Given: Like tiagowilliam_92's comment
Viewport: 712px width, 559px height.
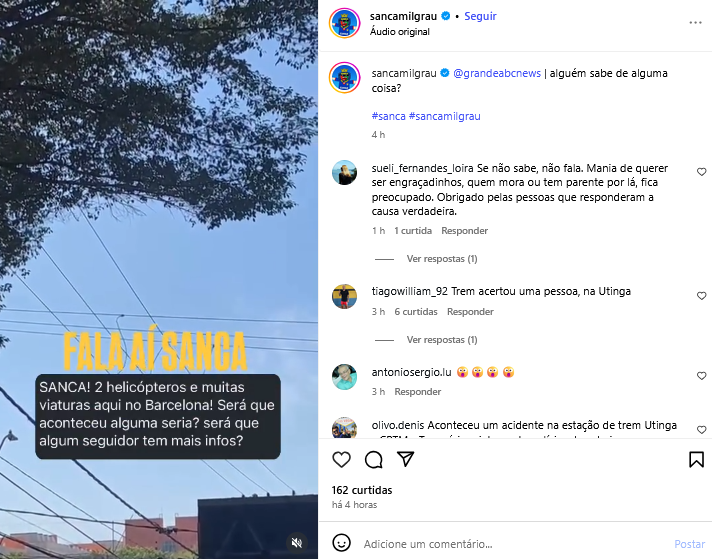Looking at the screenshot, I should pyautogui.click(x=701, y=296).
